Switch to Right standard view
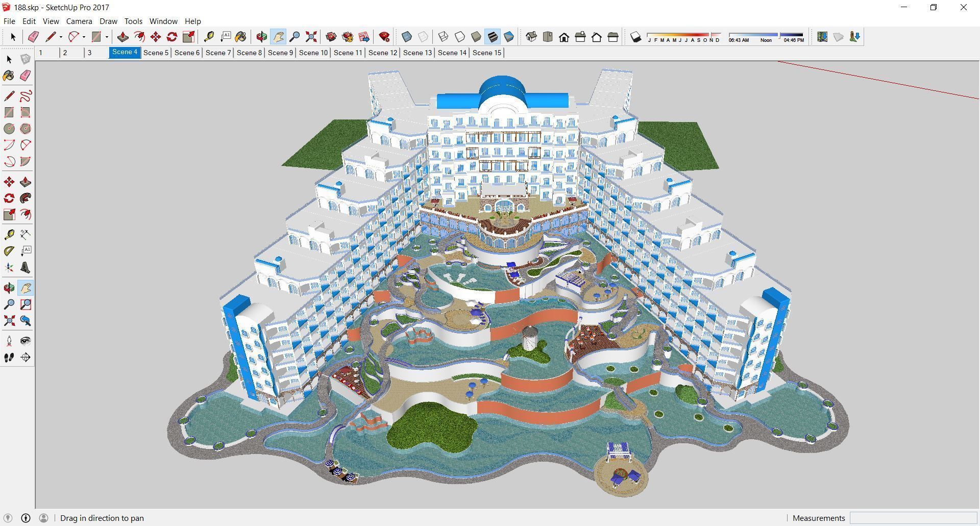980x526 pixels. [x=580, y=37]
